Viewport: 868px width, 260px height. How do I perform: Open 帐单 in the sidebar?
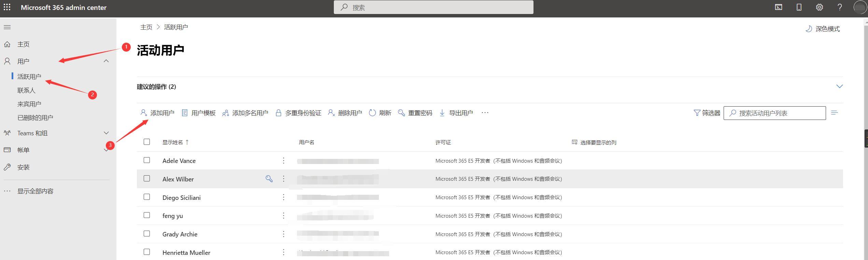[x=23, y=150]
